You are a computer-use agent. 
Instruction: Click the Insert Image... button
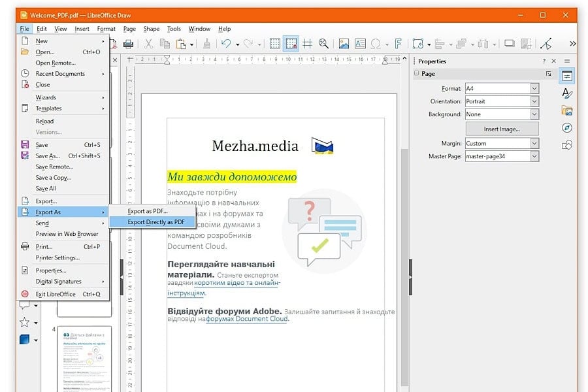coord(502,129)
